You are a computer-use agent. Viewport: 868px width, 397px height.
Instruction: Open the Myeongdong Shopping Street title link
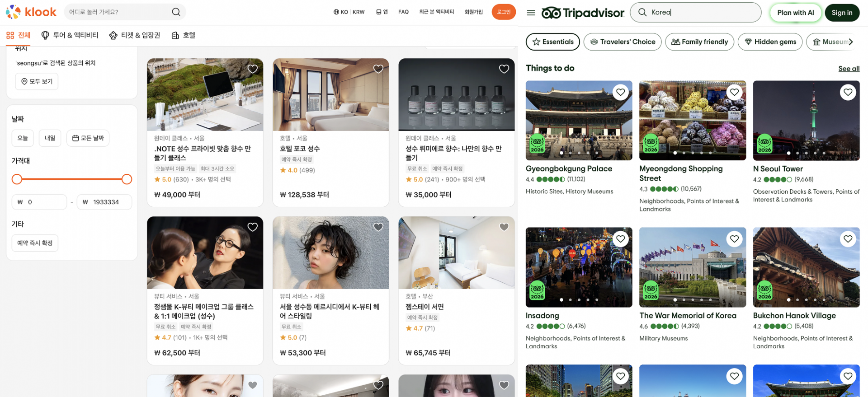(x=681, y=173)
